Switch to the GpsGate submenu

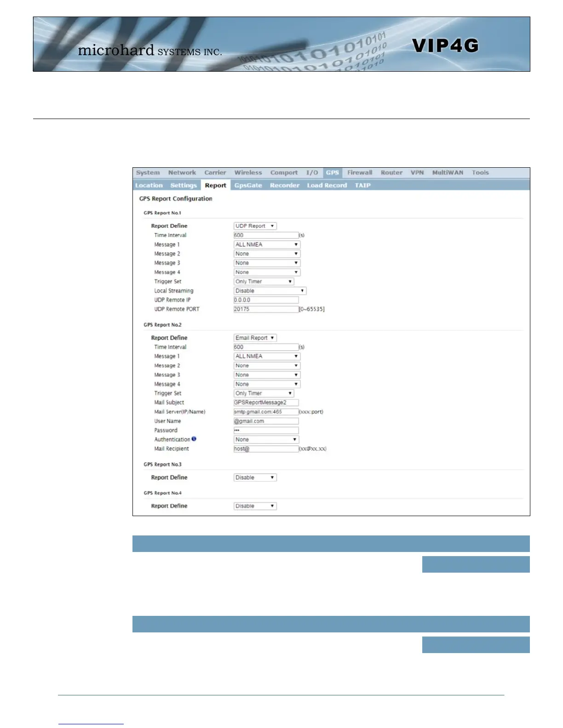click(x=248, y=185)
